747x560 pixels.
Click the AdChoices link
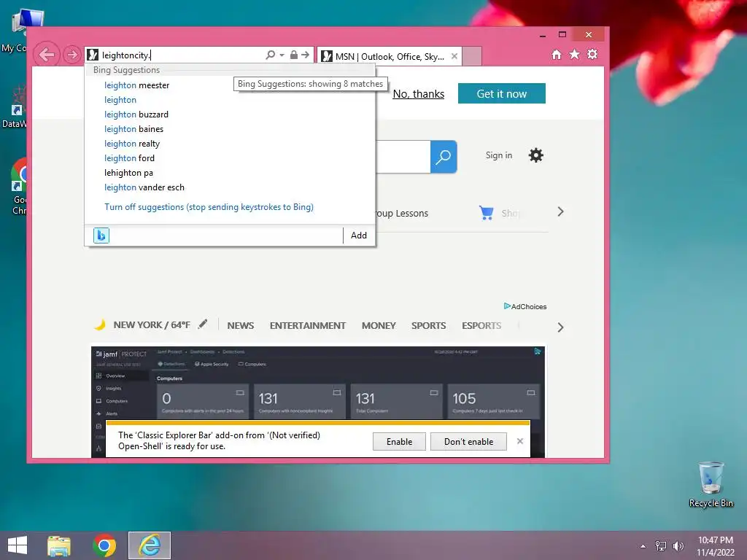525,307
